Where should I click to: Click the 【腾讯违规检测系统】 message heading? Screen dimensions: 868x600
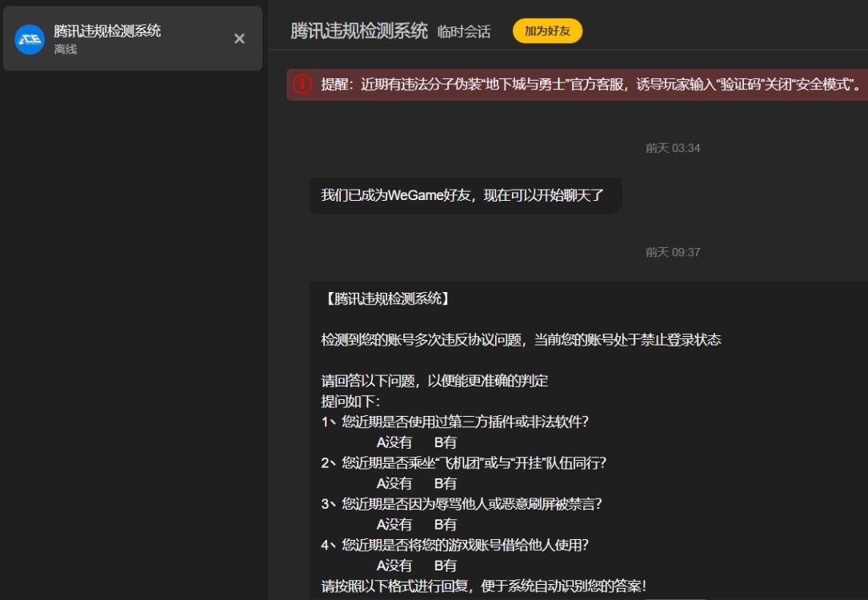pyautogui.click(x=387, y=299)
